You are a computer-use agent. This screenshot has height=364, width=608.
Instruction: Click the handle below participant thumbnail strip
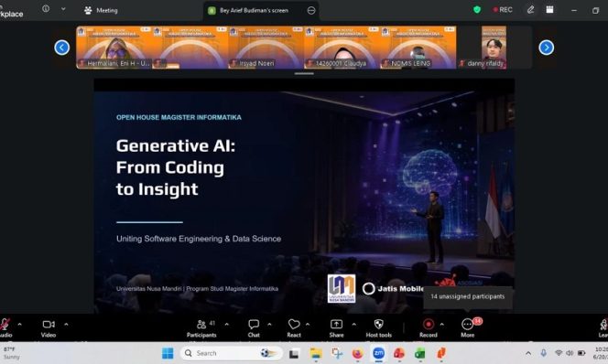click(304, 73)
